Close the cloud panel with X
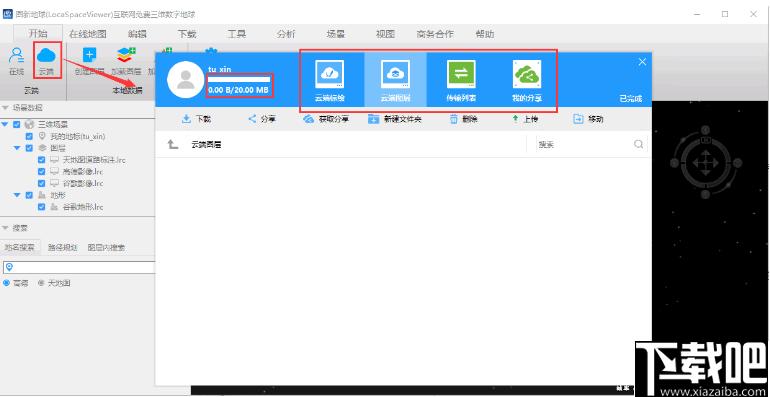 tap(642, 62)
